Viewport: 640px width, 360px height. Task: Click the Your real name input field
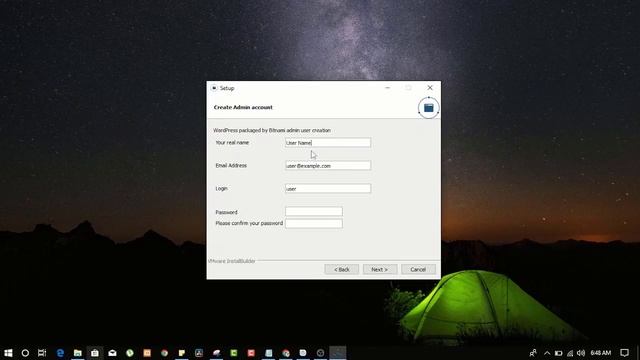pos(328,142)
